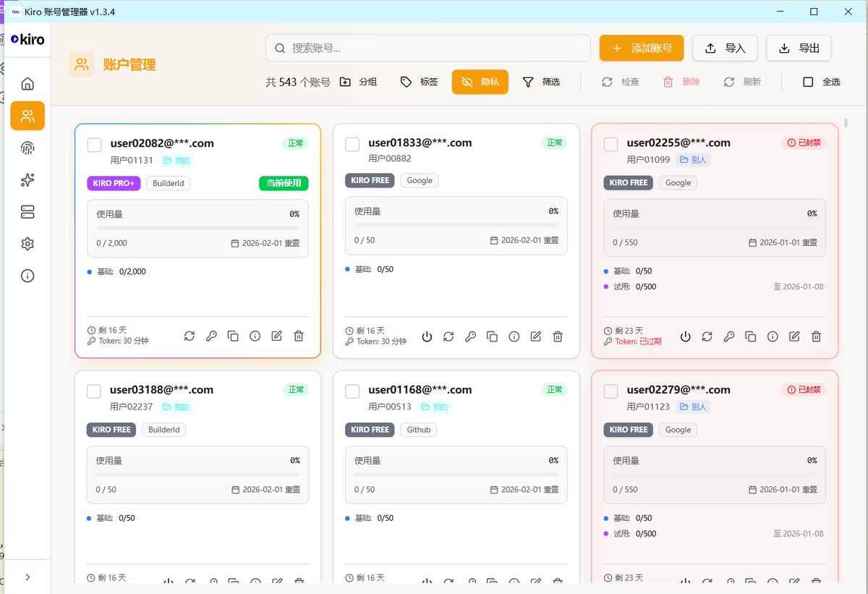Select the account management sidebar icon
Image resolution: width=868 pixels, height=594 pixels.
pyautogui.click(x=27, y=116)
